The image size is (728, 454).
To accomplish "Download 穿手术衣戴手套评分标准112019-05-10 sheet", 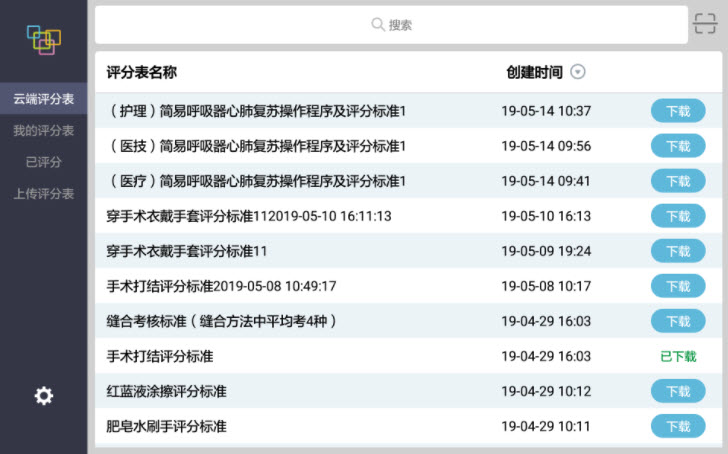I will (678, 216).
